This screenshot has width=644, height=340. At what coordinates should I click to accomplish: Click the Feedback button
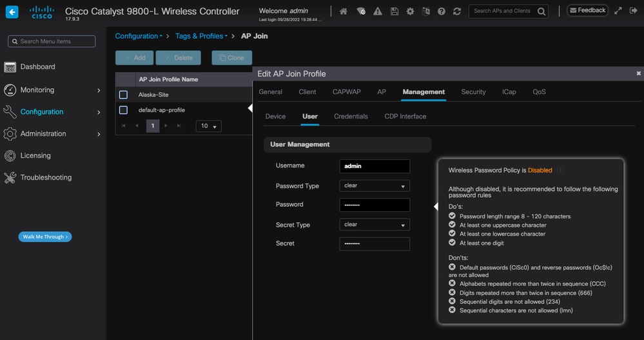tap(587, 11)
